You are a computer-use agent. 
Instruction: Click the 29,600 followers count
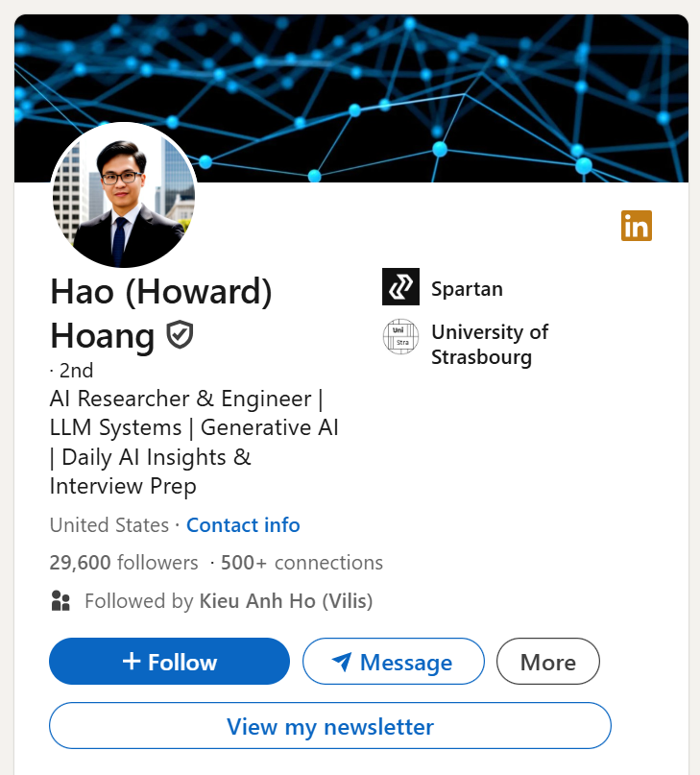tap(124, 563)
